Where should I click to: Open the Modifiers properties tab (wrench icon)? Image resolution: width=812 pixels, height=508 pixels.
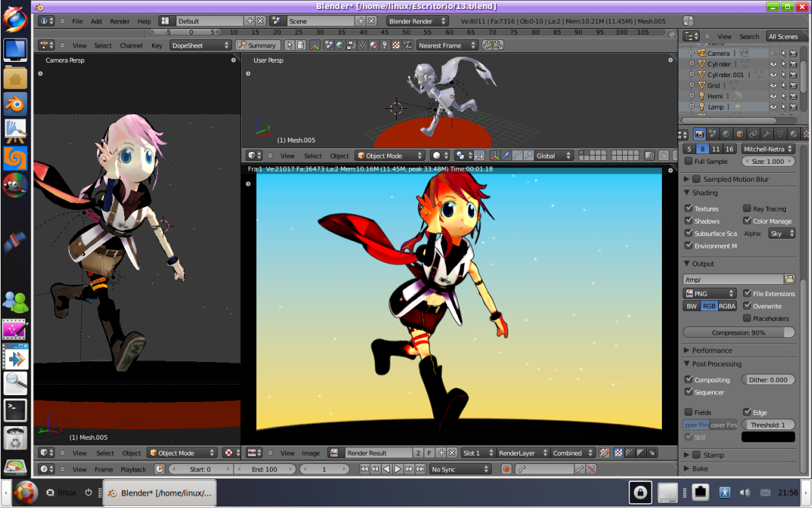point(767,134)
